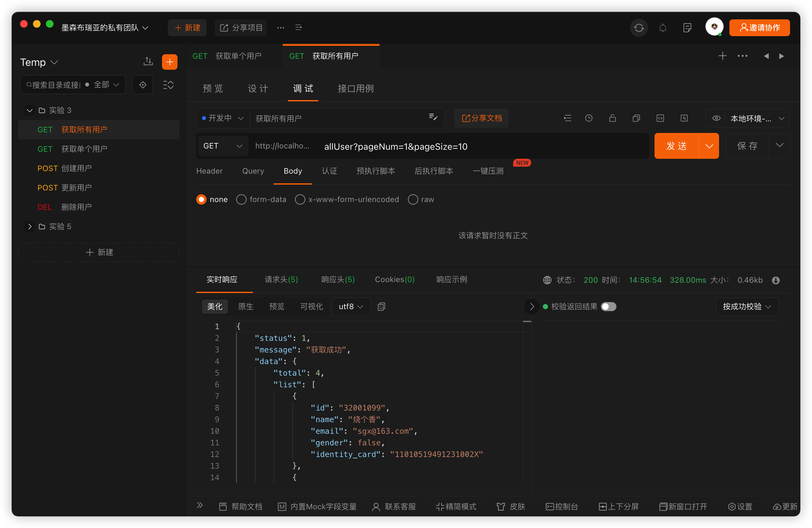Click the duplicate copy icon in toolbar
Image resolution: width=812 pixels, height=528 pixels.
click(x=636, y=118)
